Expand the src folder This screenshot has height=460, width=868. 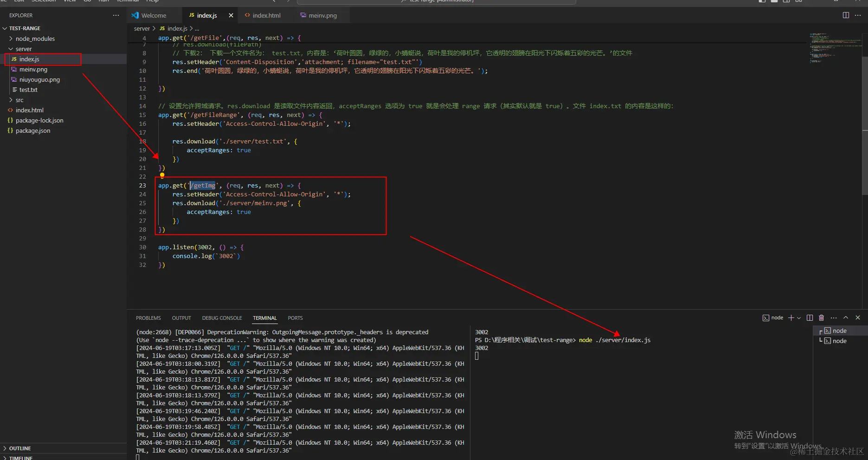(19, 100)
